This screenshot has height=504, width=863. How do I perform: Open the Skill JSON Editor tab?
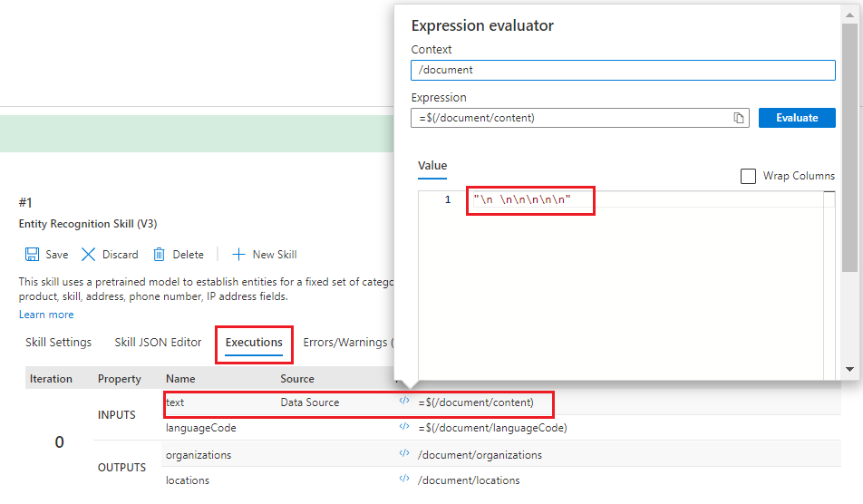coord(158,343)
